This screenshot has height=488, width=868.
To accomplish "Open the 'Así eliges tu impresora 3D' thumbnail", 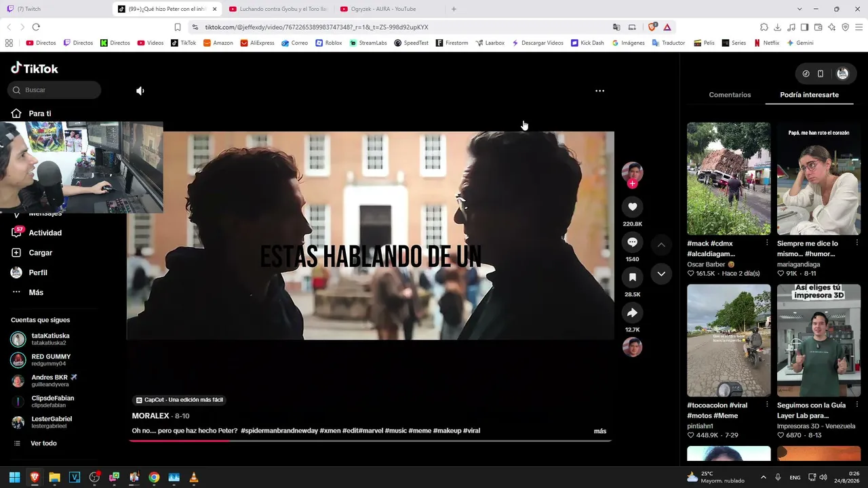I will (x=818, y=340).
